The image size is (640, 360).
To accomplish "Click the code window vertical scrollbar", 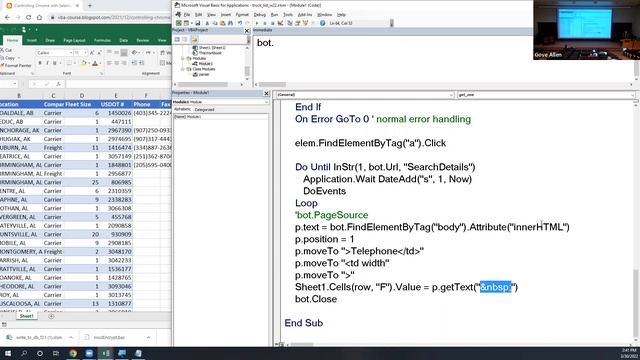I will pyautogui.click(x=636, y=222).
